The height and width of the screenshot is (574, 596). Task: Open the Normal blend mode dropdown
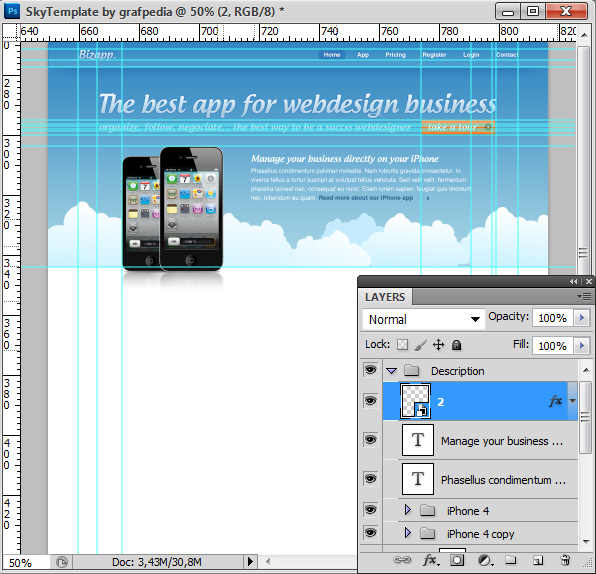pyautogui.click(x=424, y=319)
